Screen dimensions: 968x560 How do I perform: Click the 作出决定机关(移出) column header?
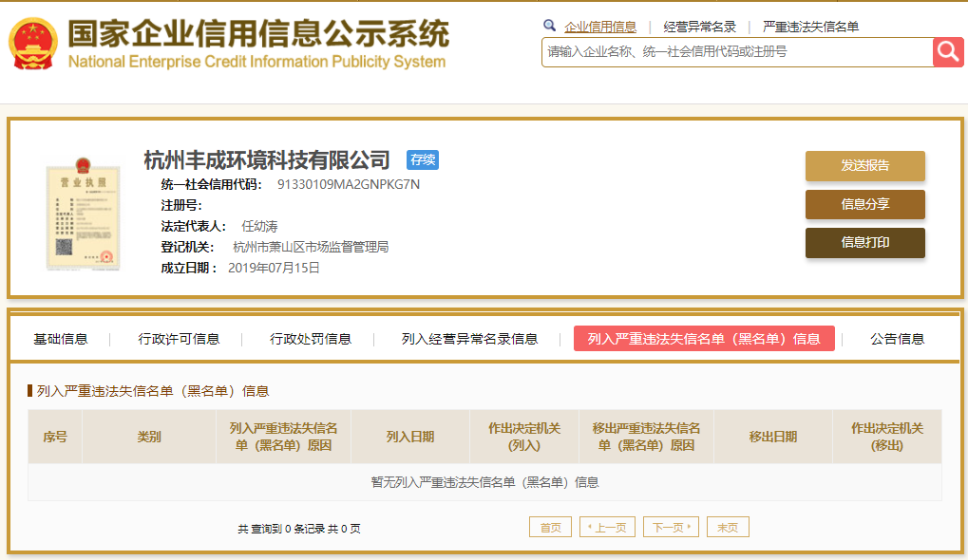click(887, 437)
